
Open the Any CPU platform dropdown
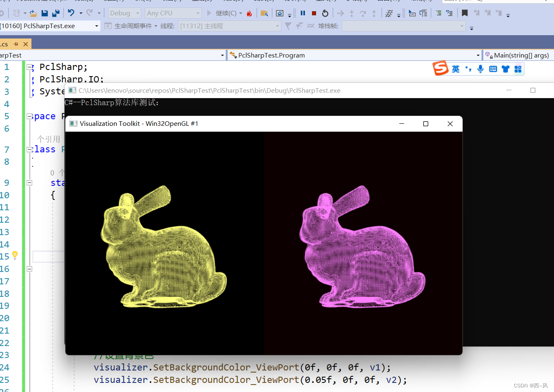click(173, 13)
